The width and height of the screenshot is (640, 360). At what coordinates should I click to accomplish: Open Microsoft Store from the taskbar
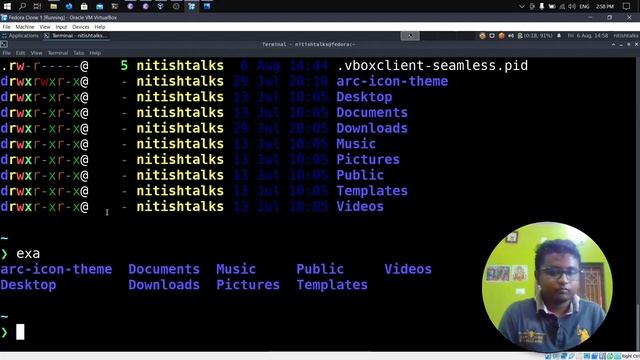point(84,6)
